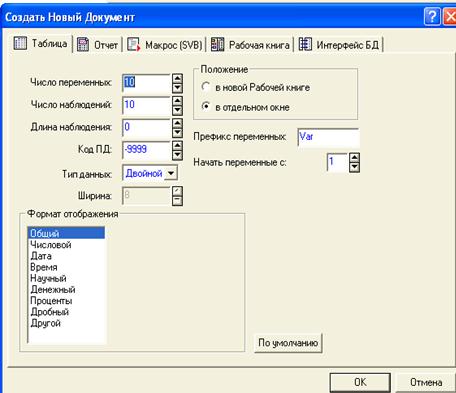Select 'в новой Рабочей книге' radio button
456x393 pixels.
click(x=206, y=87)
